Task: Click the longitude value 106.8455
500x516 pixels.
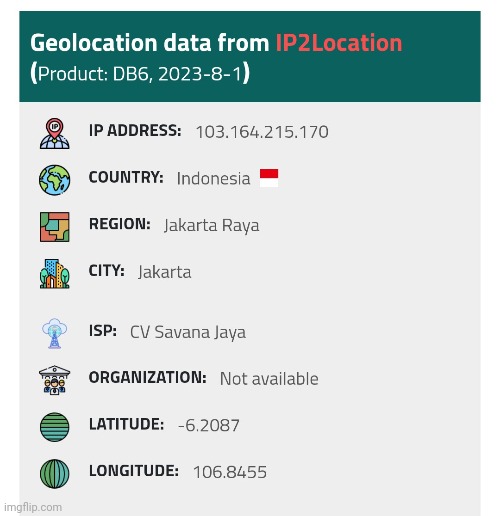Action: pos(230,472)
